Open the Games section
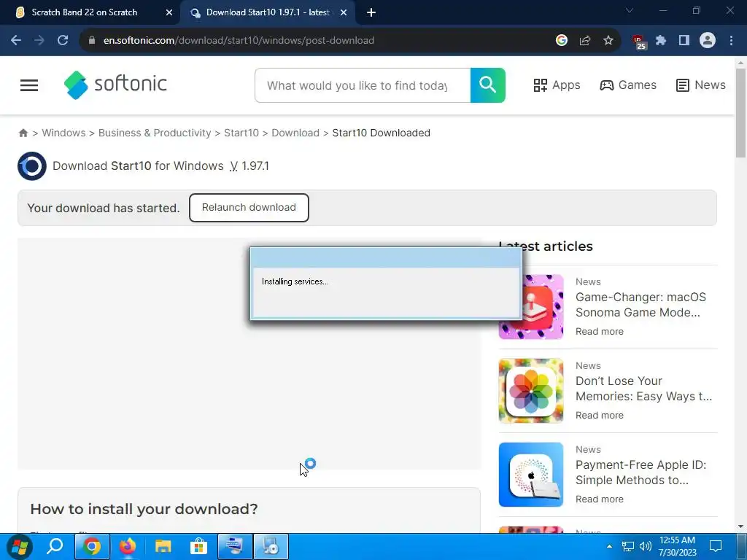The width and height of the screenshot is (747, 560). [628, 85]
